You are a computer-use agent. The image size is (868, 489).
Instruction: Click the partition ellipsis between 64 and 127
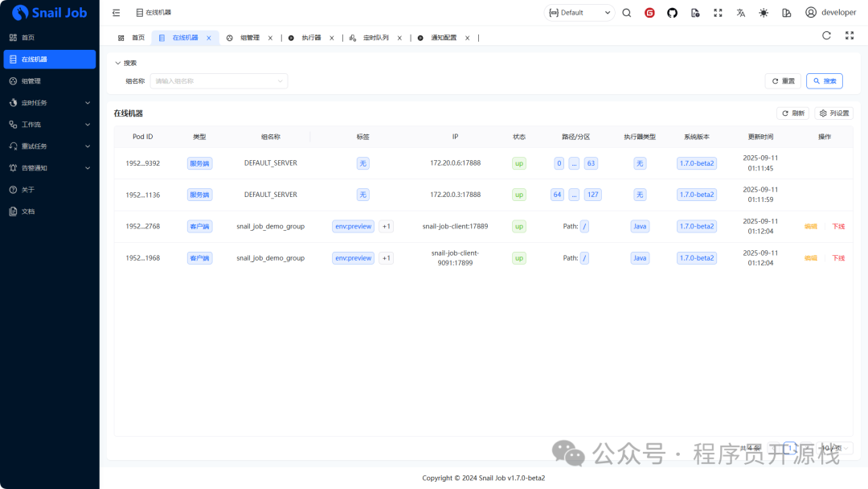[x=574, y=195]
